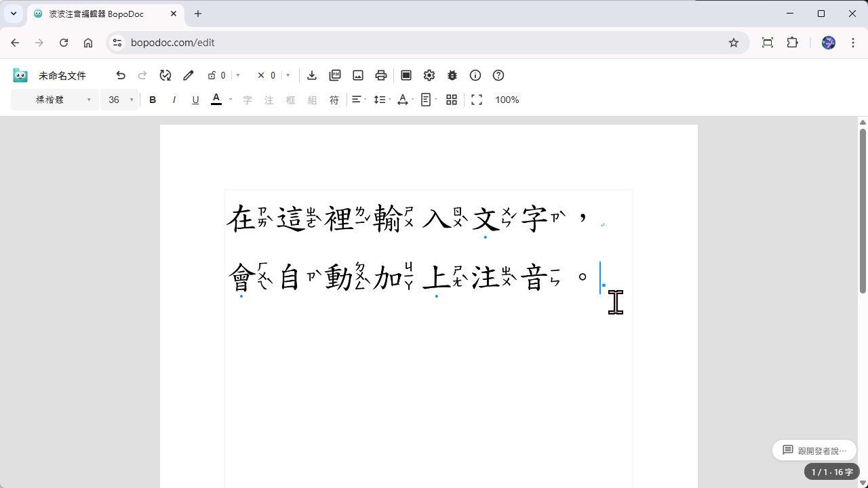Open the text color swatch picker
Image resolution: width=868 pixels, height=488 pixels.
pyautogui.click(x=216, y=100)
